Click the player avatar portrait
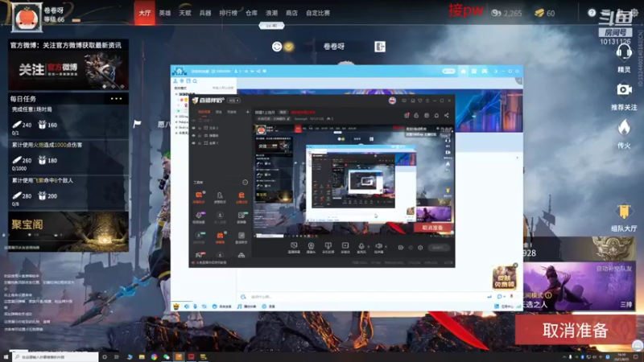This screenshot has width=644, height=362. click(27, 18)
